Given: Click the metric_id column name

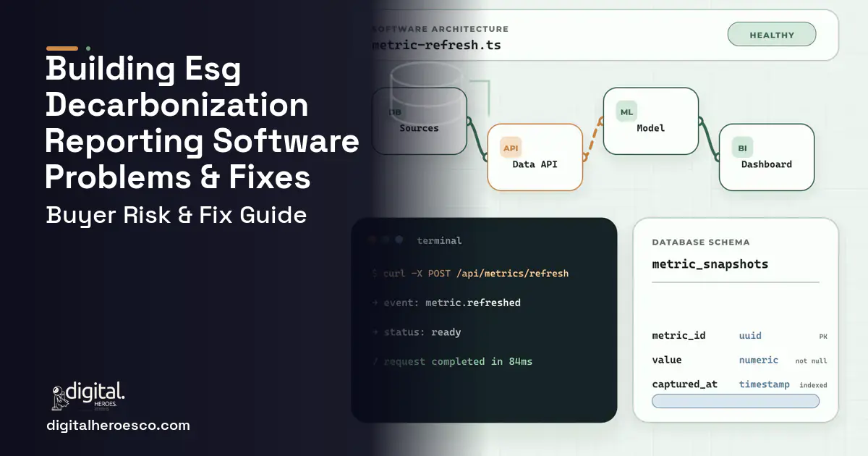Looking at the screenshot, I should pos(678,336).
